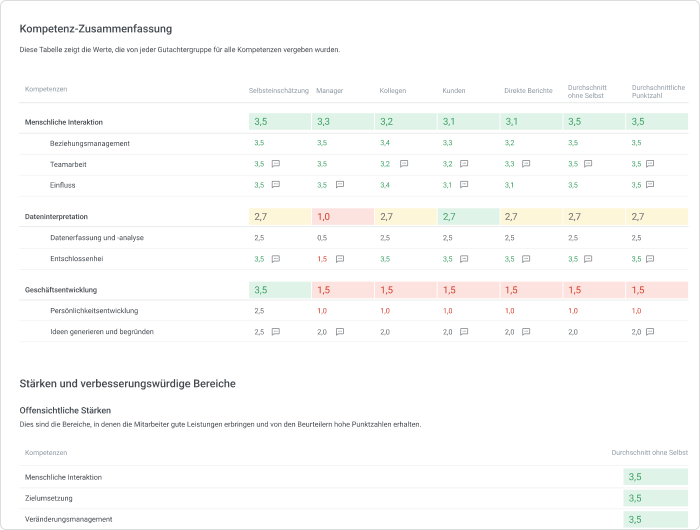Click the Offensichtliche Stärken subheading
This screenshot has width=700, height=530.
click(x=65, y=410)
